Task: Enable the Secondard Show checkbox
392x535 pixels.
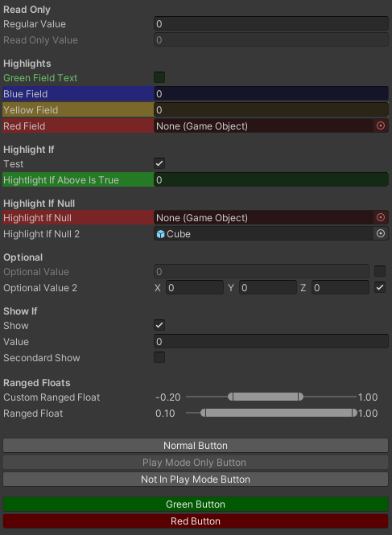Action: pyautogui.click(x=159, y=357)
